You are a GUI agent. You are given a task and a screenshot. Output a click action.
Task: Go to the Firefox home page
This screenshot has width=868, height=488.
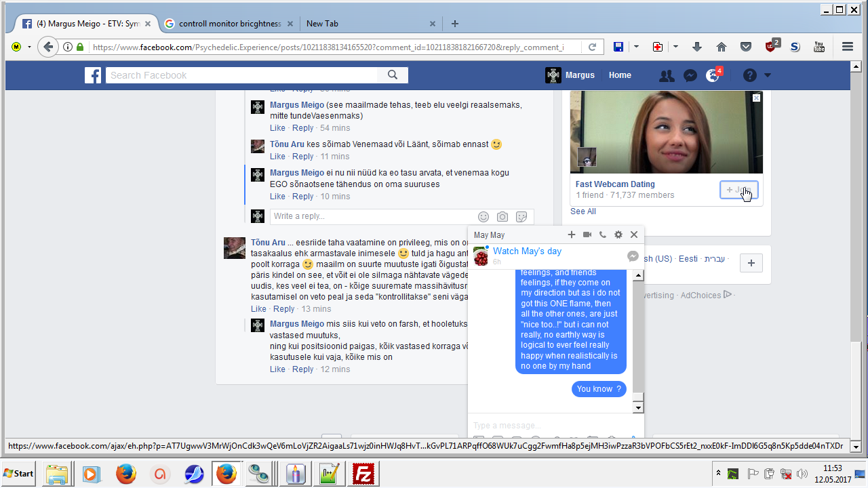coord(722,47)
